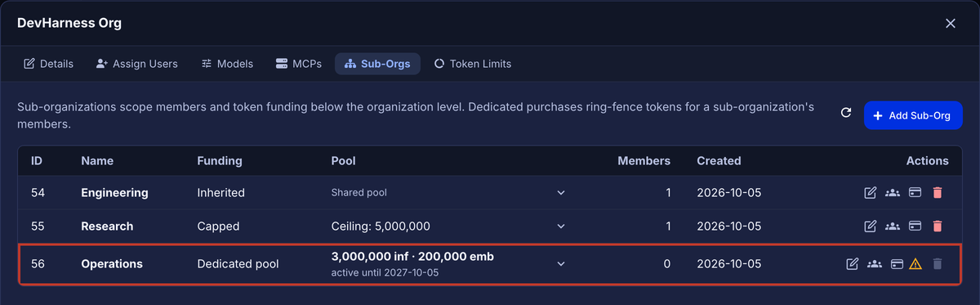The width and height of the screenshot is (980, 305).
Task: Edit the Operations sub-org
Action: click(x=853, y=263)
